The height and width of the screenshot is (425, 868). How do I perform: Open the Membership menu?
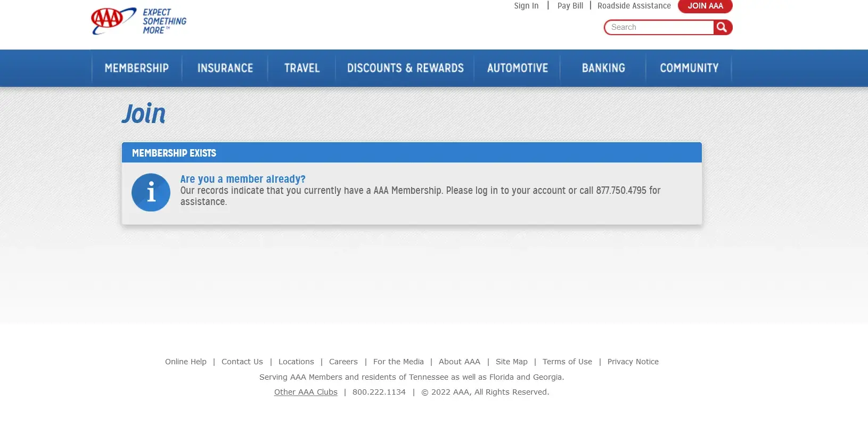137,68
